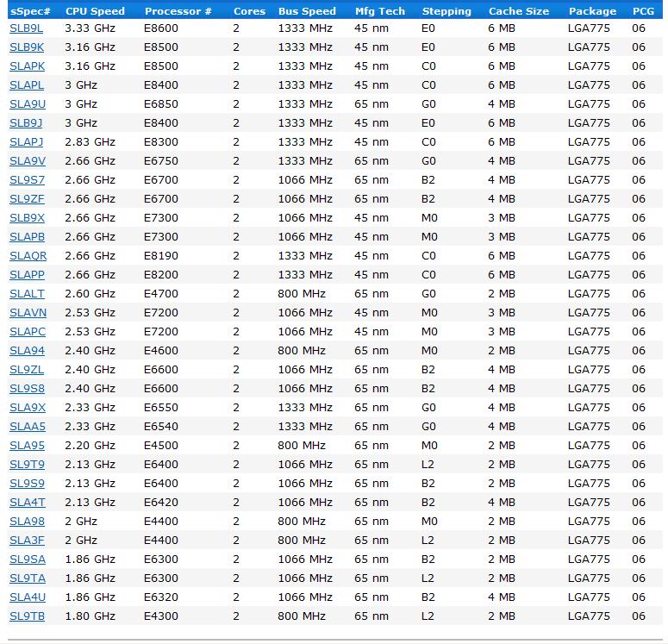This screenshot has width=668, height=644.
Task: Open the SLAPC sSpec link
Action: coord(28,332)
